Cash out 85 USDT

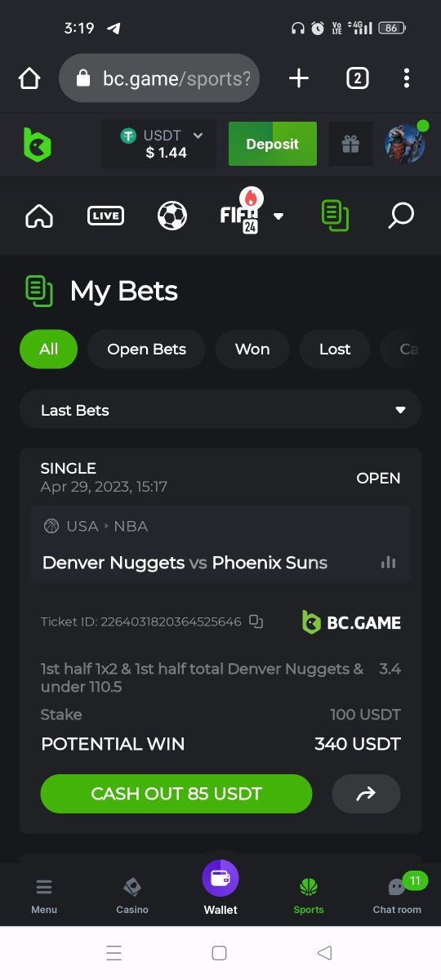pyautogui.click(x=176, y=794)
